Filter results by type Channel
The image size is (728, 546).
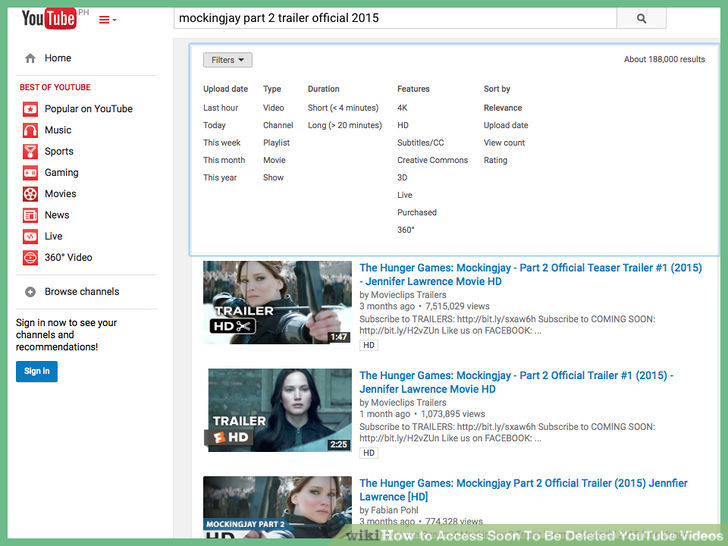click(x=278, y=125)
